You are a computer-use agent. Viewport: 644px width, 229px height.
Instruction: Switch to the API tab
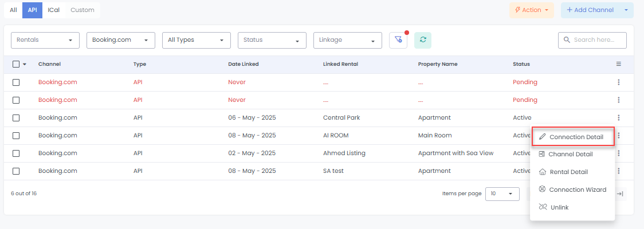pyautogui.click(x=33, y=10)
